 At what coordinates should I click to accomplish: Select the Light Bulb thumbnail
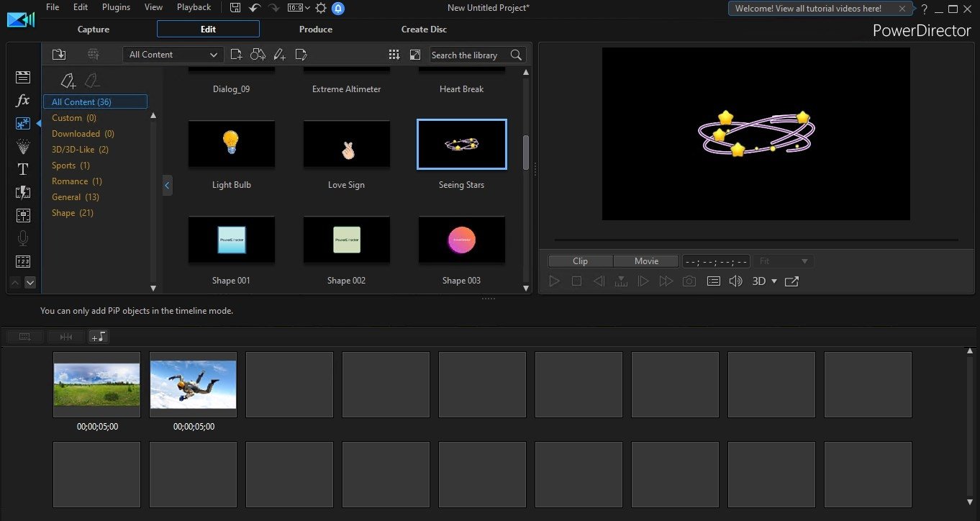click(x=232, y=145)
